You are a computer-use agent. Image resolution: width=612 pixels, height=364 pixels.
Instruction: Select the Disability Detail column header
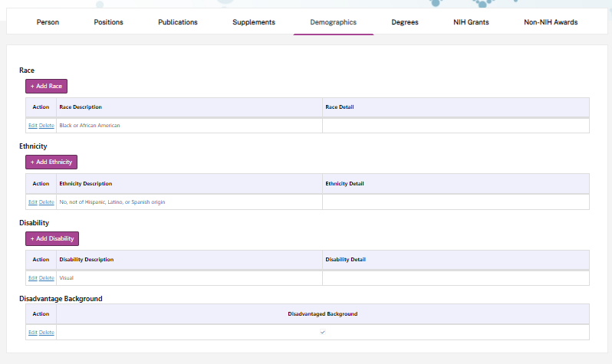pyautogui.click(x=456, y=260)
